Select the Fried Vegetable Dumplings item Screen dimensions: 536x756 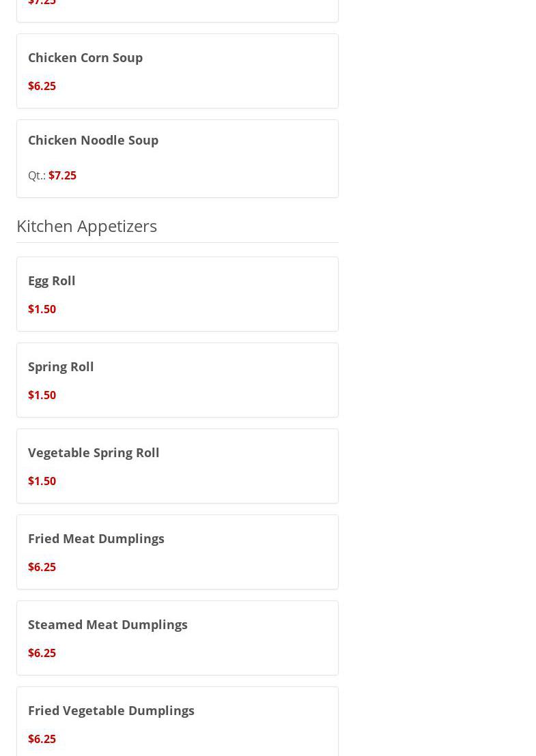[111, 710]
